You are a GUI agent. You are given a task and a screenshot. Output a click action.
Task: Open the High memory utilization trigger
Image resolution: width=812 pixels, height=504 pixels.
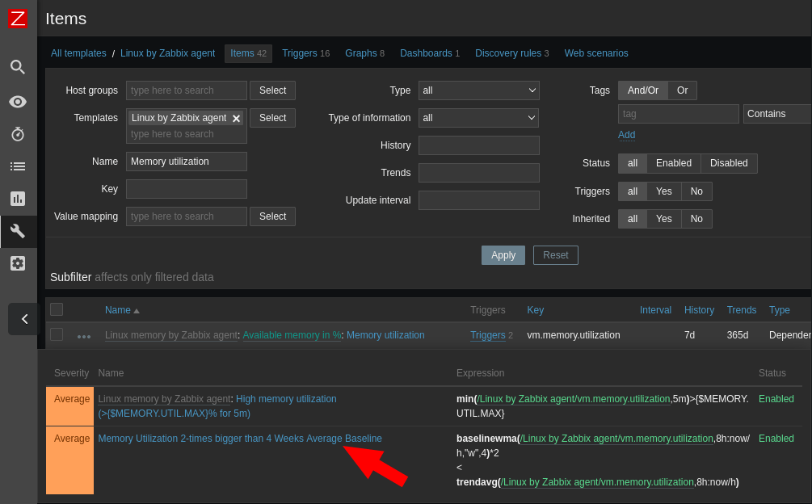click(x=284, y=398)
